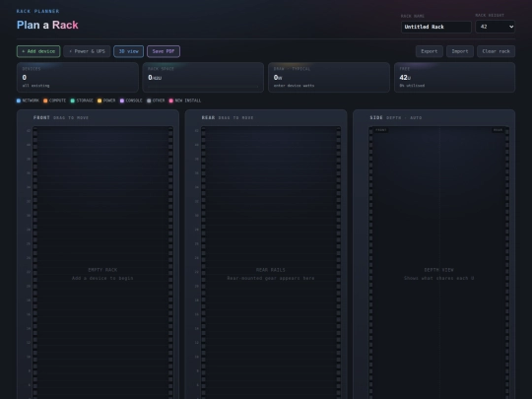Click the 'REAR RAILS' placeholder text
The width and height of the screenshot is (532, 399).
coord(270,270)
